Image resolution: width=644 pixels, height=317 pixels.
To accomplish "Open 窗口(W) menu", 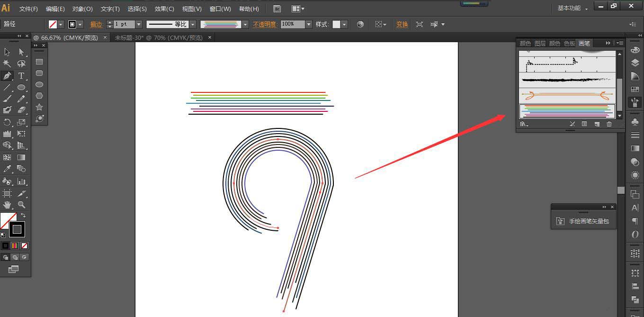I will [x=220, y=9].
